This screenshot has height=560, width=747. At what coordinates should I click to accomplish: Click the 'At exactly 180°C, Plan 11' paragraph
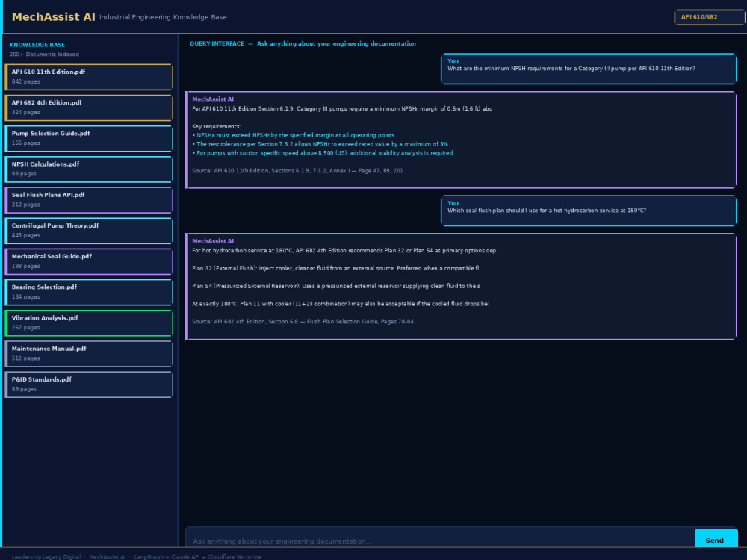click(x=341, y=304)
